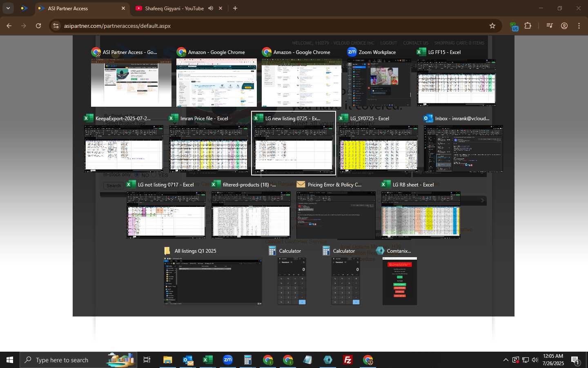Viewport: 588px width, 368px height.
Task: View site information icon in address bar
Action: tap(56, 26)
